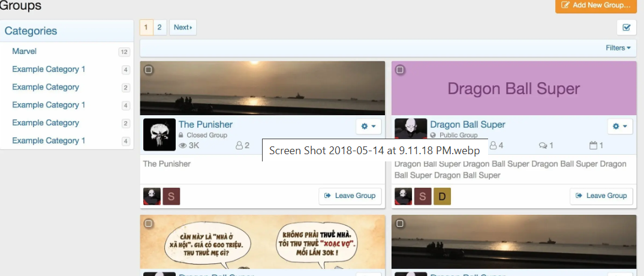Viewport: 644px width, 276px height.
Task: Click the Next pagination button
Action: coord(182,28)
